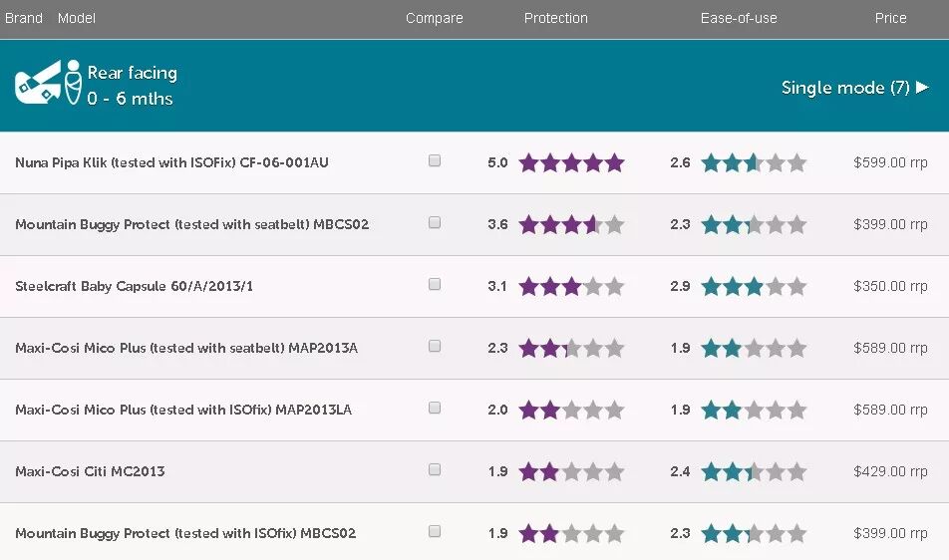Sort by Protection column header
The width and height of the screenshot is (949, 560).
point(555,18)
